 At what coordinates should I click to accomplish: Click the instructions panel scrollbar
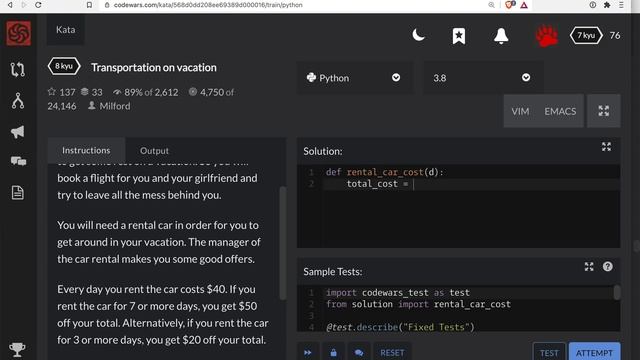(x=282, y=243)
